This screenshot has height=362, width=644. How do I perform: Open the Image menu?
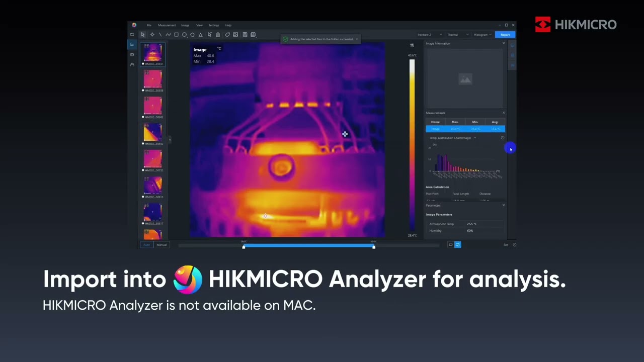[185, 25]
